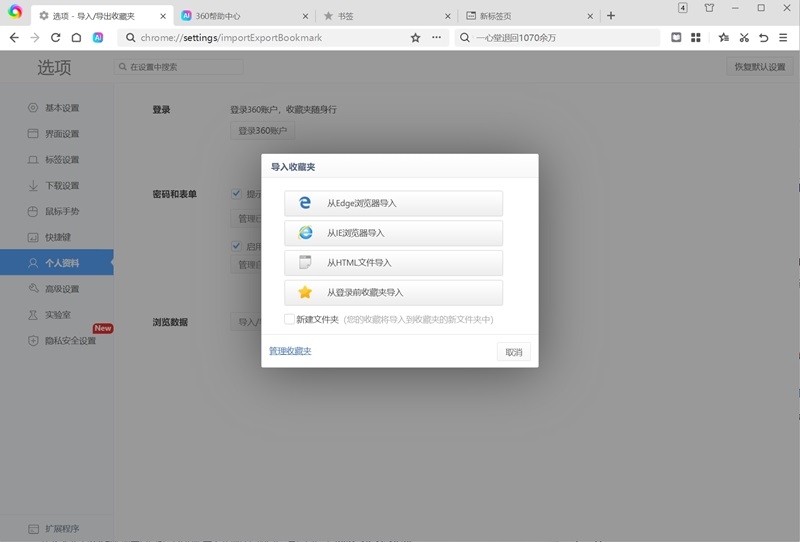
Task: Open the main hamburger menu
Action: [x=783, y=37]
